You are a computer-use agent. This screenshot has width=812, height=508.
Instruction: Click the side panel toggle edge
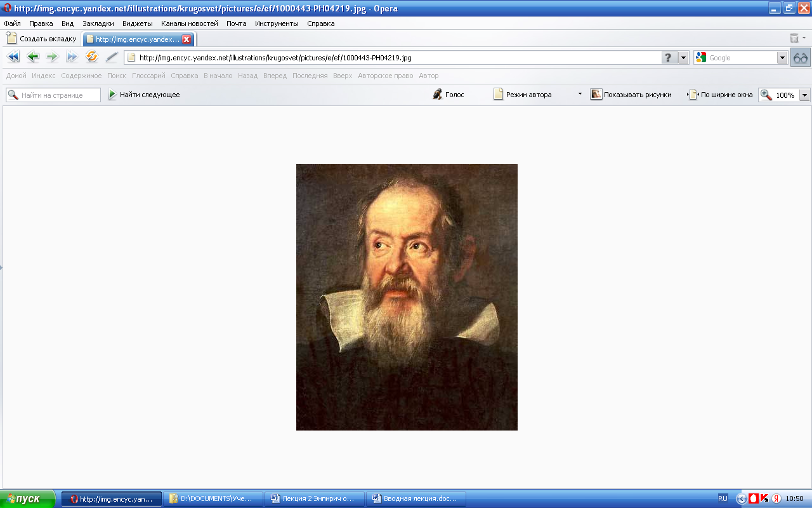(x=1, y=267)
